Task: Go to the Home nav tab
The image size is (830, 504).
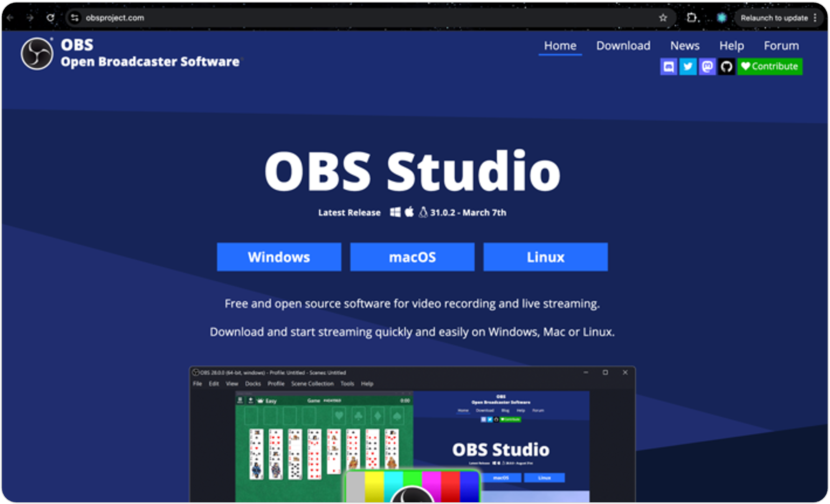Action: (x=560, y=46)
